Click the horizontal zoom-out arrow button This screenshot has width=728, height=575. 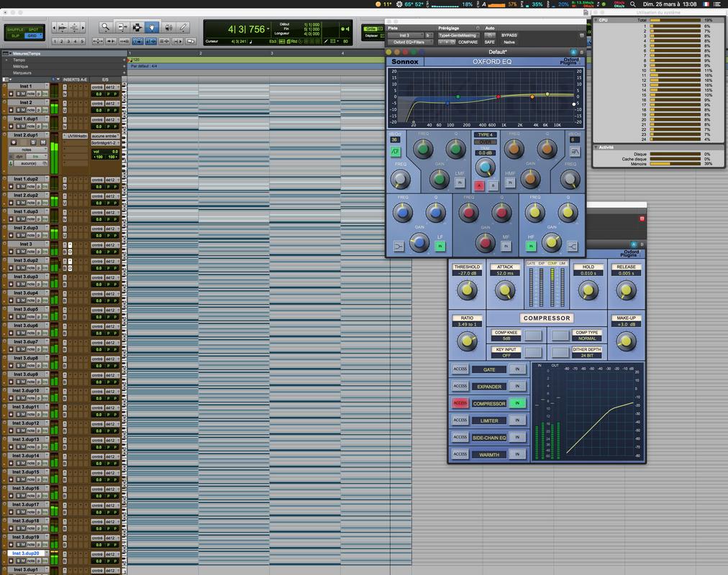(55, 28)
